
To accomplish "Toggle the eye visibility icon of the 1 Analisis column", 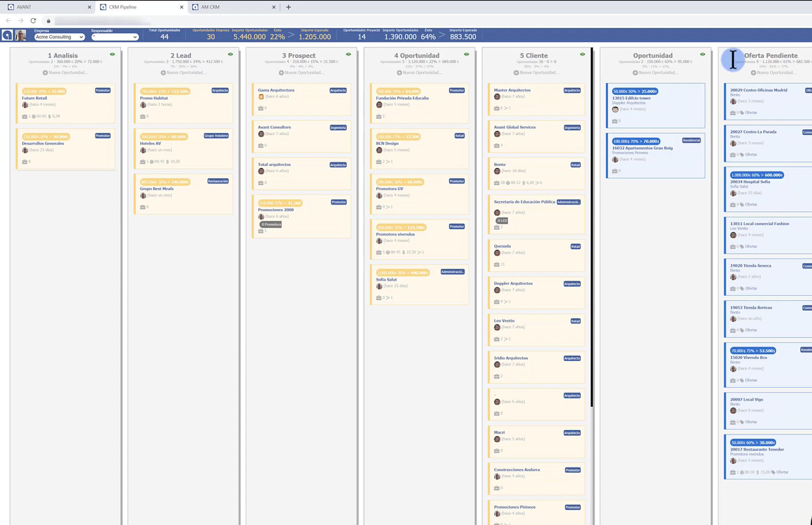I will click(x=112, y=54).
